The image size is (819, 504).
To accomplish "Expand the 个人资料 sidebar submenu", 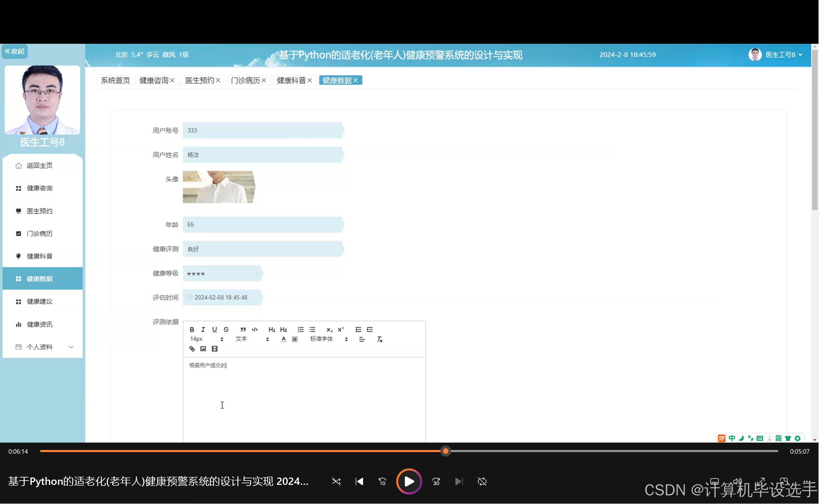I will (x=42, y=347).
